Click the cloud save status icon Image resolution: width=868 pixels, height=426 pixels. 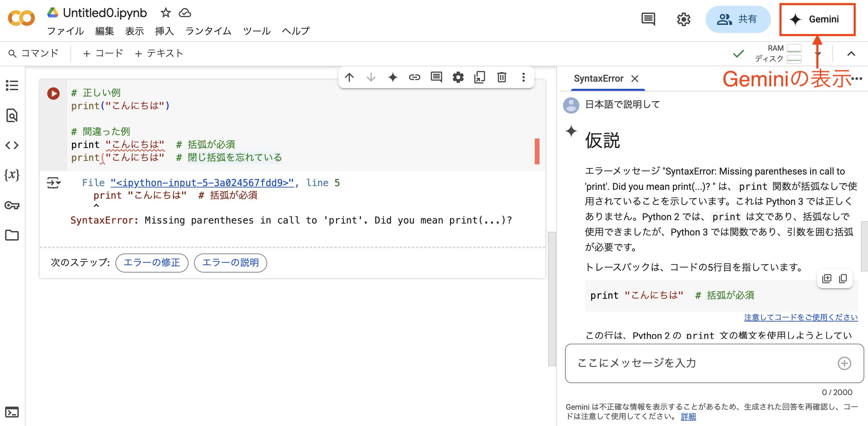pos(185,13)
